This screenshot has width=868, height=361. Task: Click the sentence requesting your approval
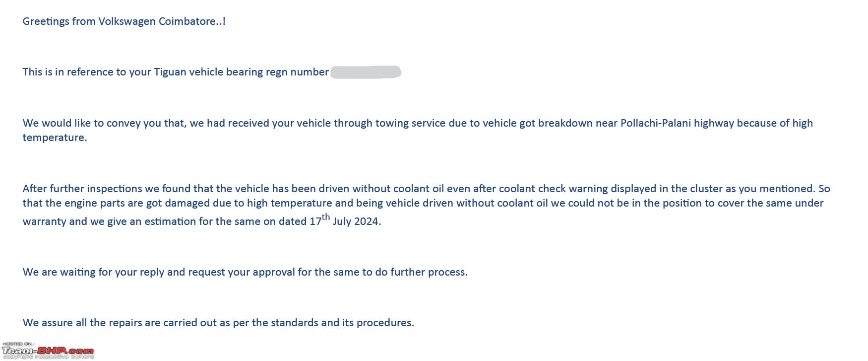[245, 272]
